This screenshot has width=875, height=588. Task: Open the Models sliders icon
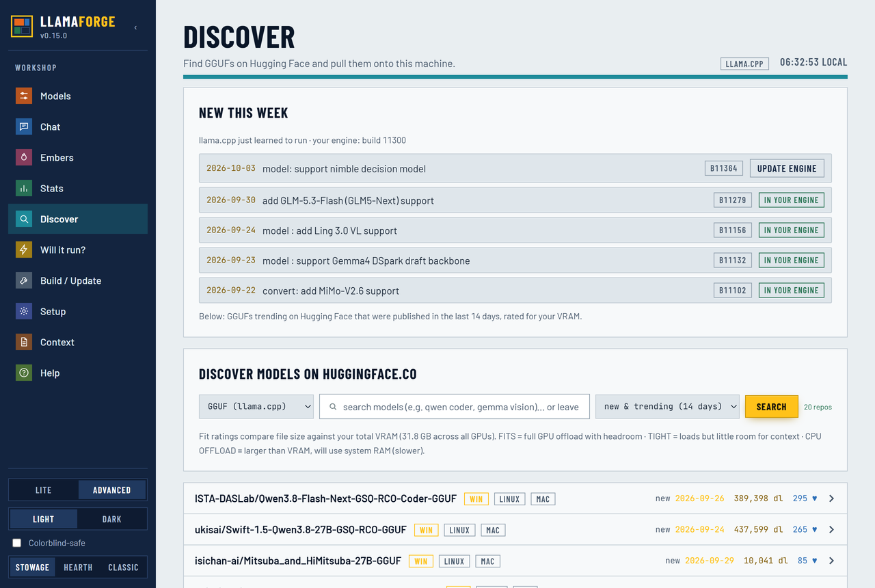click(24, 96)
